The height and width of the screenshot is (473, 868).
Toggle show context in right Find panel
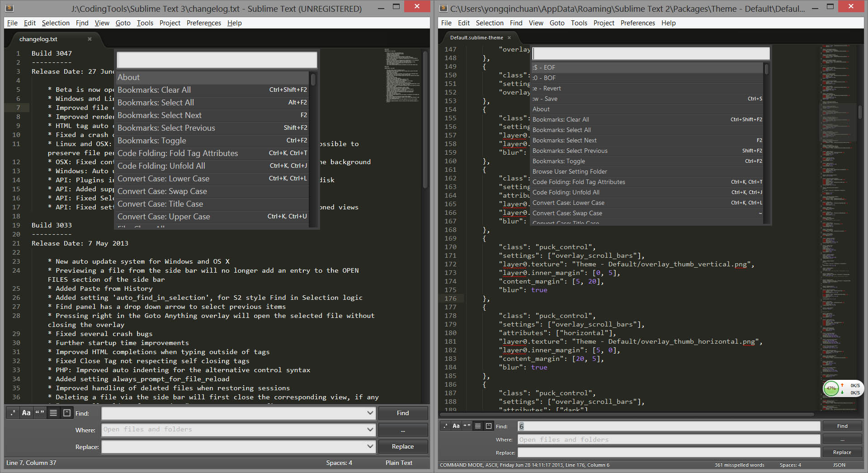coord(478,426)
